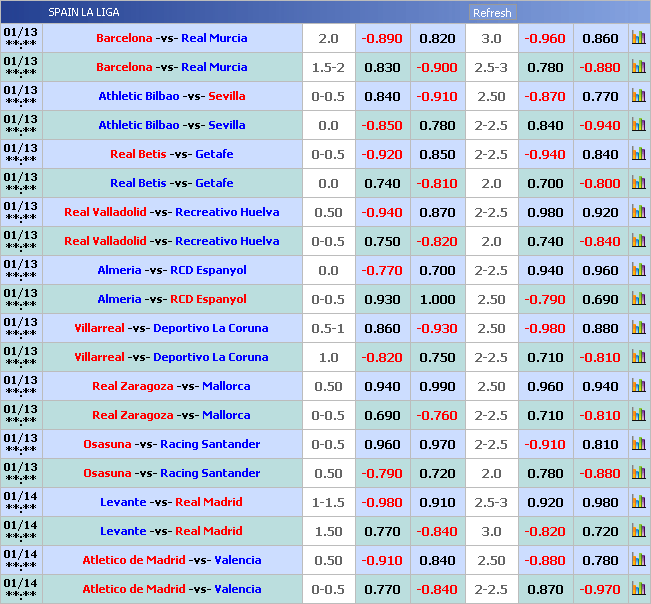
Task: Click Sevilla team name in 0.0 handicap row
Action: [x=227, y=125]
